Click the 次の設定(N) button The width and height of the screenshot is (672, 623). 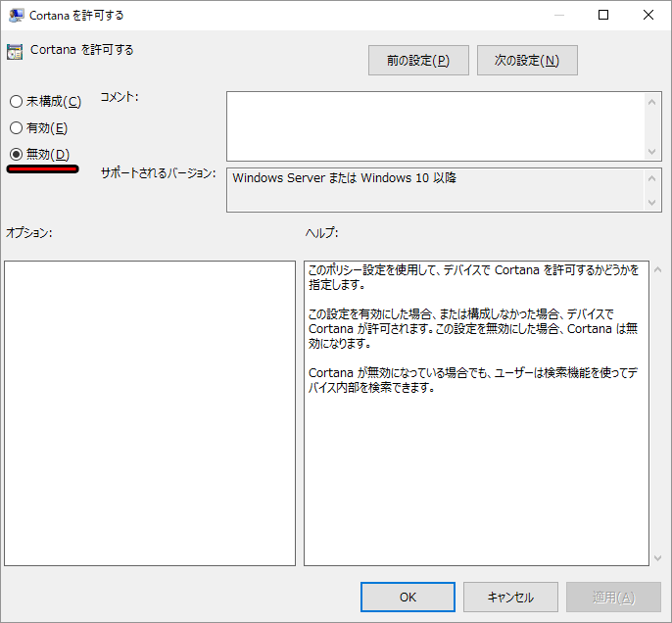527,61
